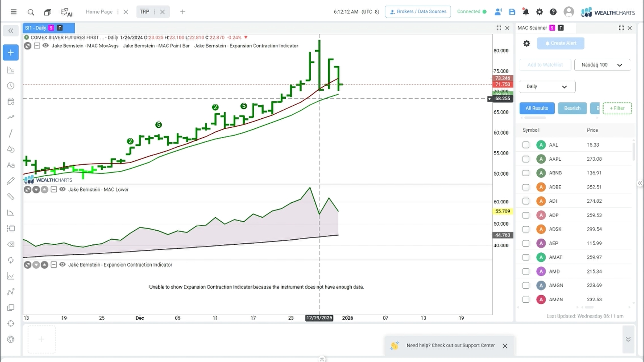Switch to the Home Page tab
Viewport: 644px width, 362px height.
coord(99,12)
